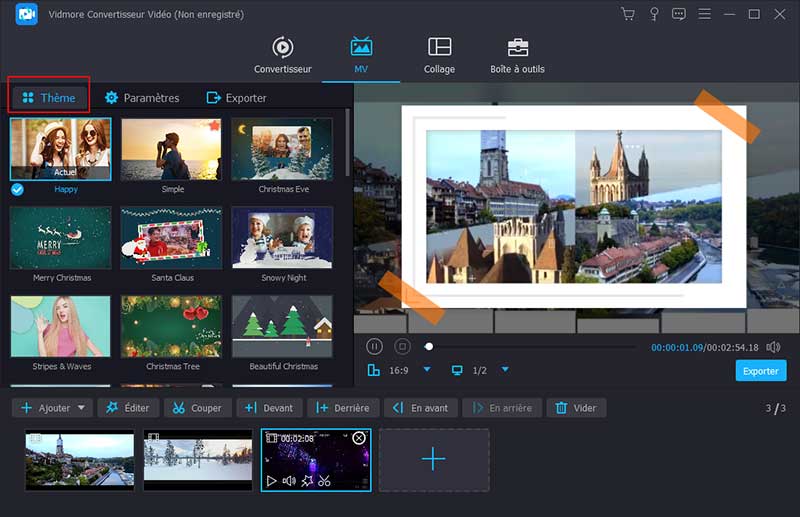Open the star wand edit icon on clip

click(306, 481)
